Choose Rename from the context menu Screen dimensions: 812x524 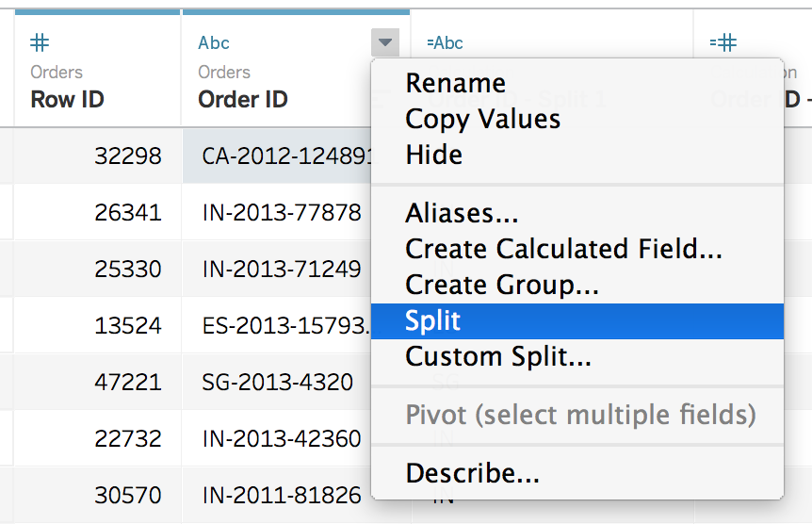point(455,83)
